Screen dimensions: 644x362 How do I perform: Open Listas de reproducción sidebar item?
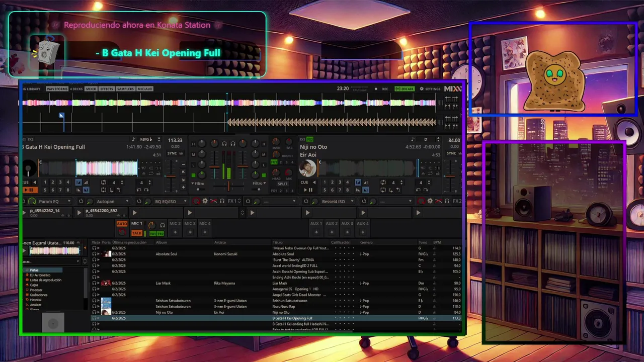(x=45, y=280)
